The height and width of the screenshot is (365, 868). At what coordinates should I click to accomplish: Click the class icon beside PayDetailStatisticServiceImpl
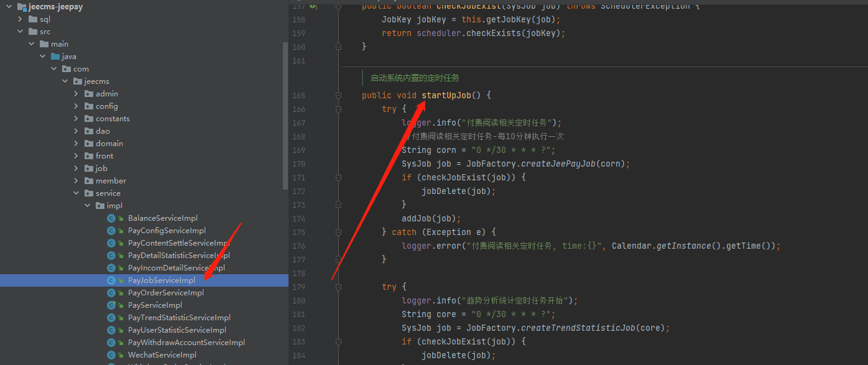click(111, 256)
